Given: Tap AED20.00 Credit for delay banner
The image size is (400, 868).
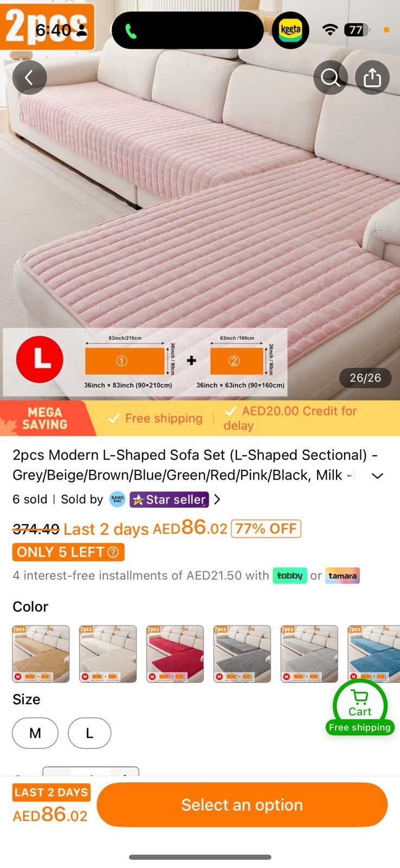Looking at the screenshot, I should (x=291, y=418).
